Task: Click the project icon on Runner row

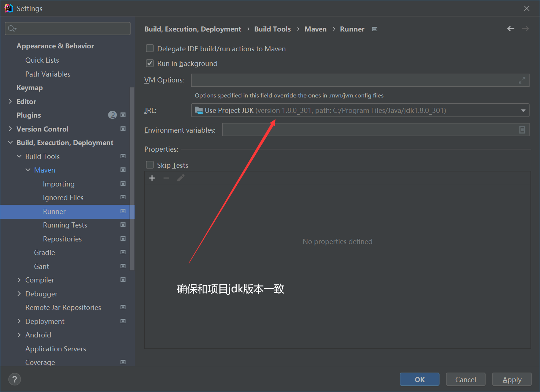Action: pos(123,211)
